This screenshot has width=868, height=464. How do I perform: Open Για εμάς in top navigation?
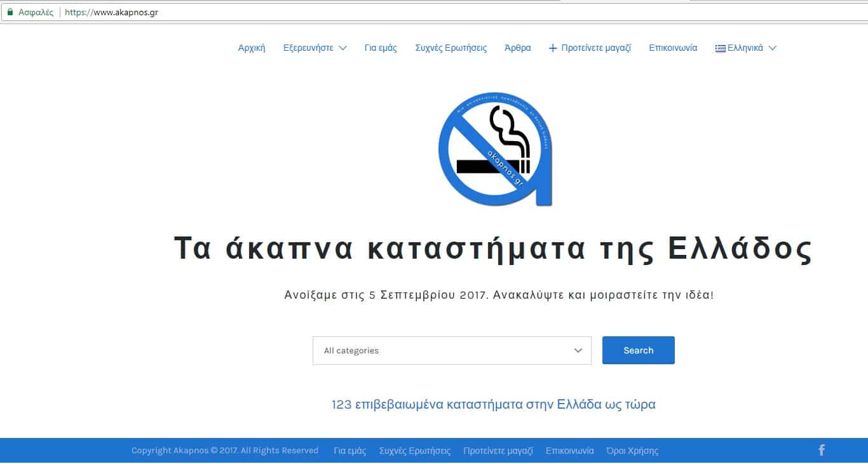pos(381,48)
